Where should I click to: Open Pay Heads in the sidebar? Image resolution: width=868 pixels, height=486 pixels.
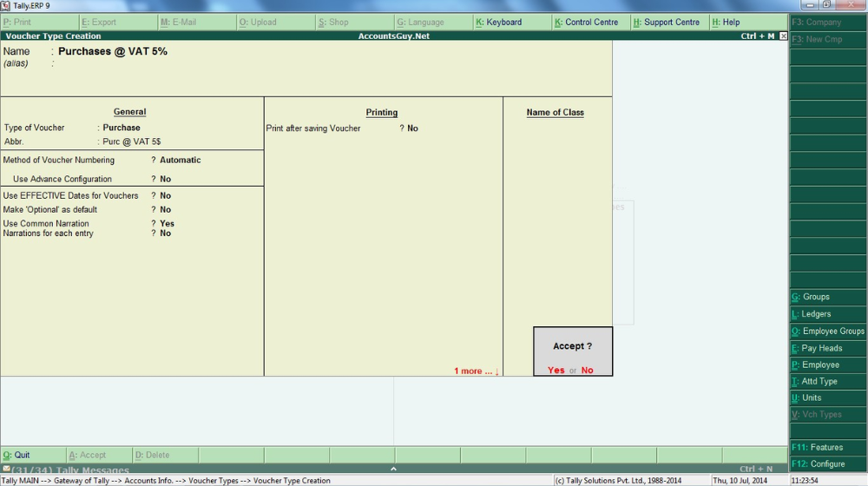click(821, 348)
